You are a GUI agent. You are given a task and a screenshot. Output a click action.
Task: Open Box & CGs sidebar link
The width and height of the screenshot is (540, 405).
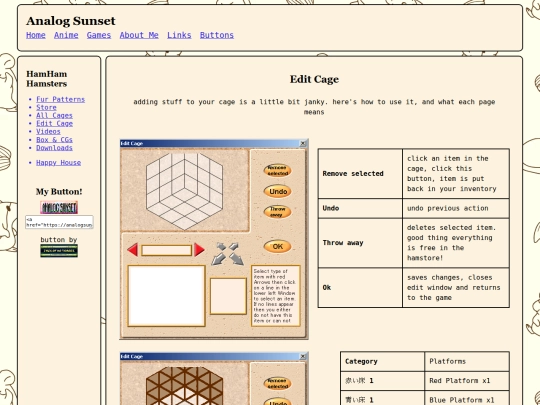point(54,139)
